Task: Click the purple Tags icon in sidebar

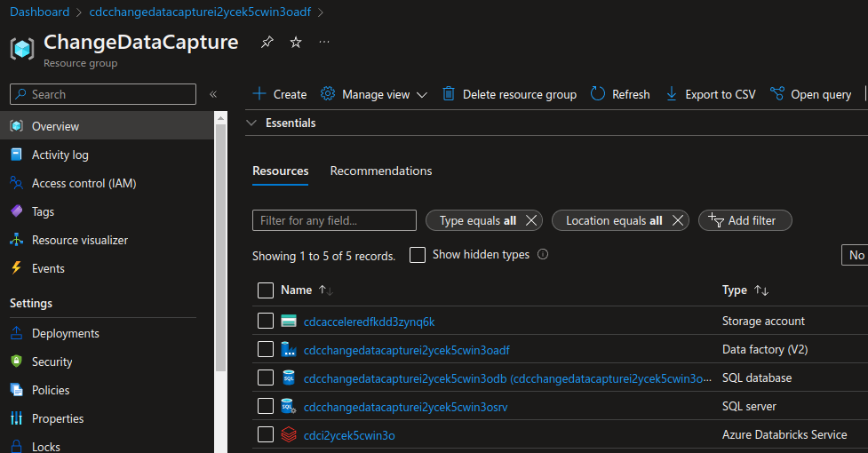Action: [x=17, y=211]
